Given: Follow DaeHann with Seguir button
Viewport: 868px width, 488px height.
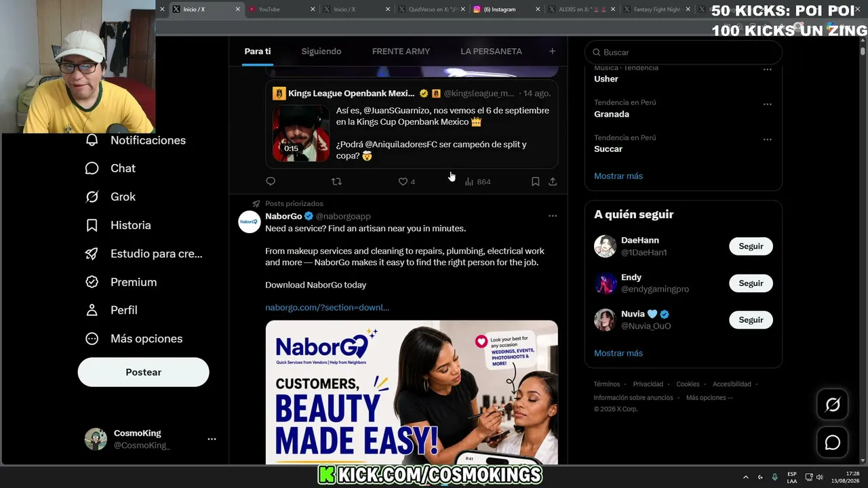Looking at the screenshot, I should [x=751, y=247].
